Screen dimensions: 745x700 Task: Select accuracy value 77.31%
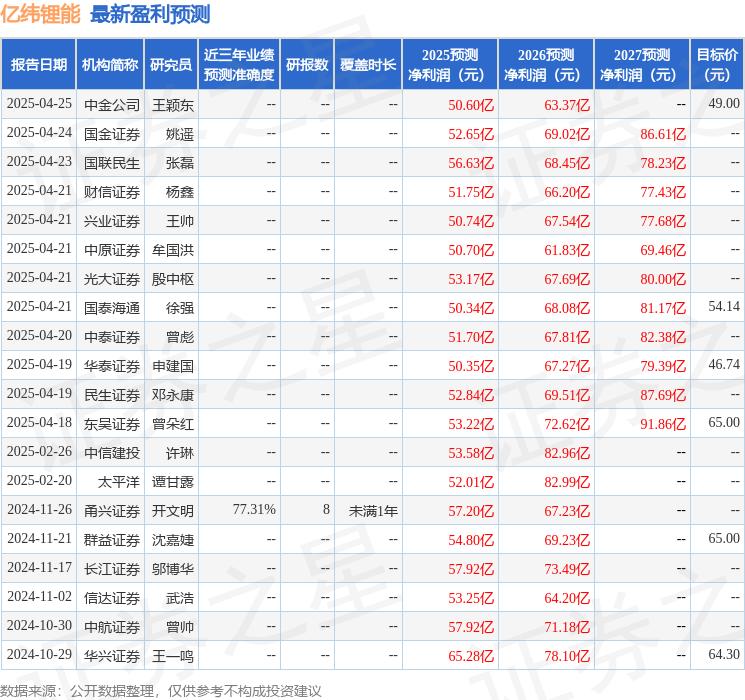254,509
